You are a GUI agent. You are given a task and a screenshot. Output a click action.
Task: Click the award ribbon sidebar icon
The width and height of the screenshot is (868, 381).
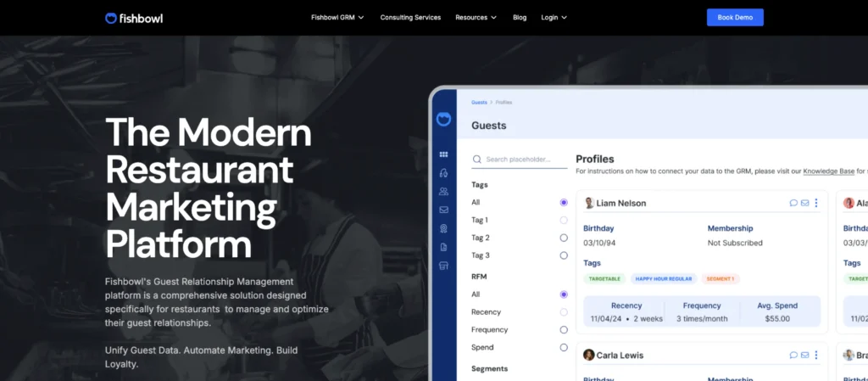pyautogui.click(x=443, y=228)
